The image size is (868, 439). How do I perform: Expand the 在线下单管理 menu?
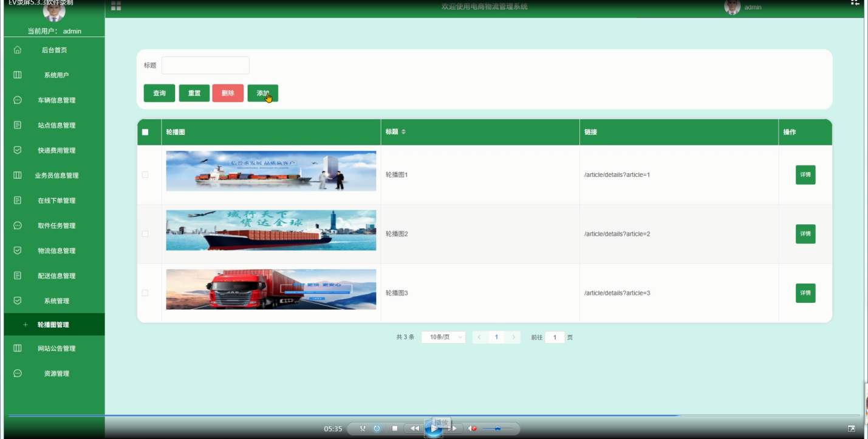tap(54, 200)
